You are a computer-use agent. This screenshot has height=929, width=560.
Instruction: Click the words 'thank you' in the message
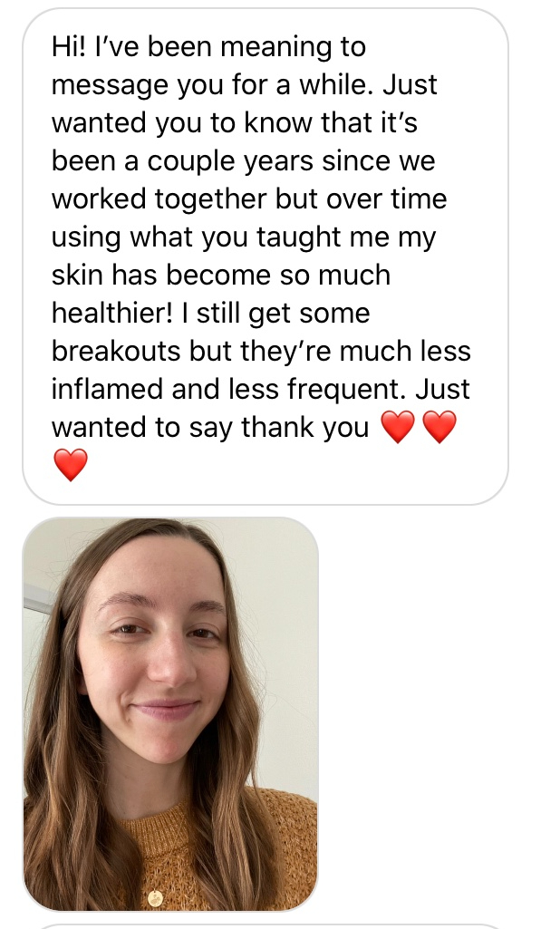(x=305, y=428)
